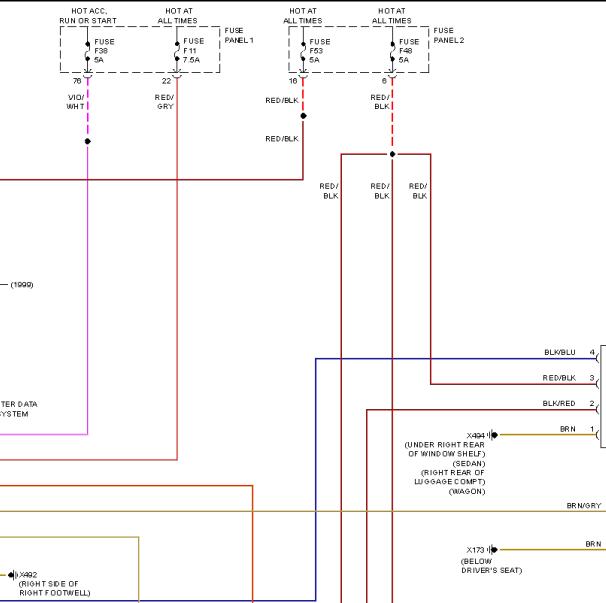Click the 'RED/BLK' label at pin 3
Viewport: 606px width, 603px height.
[559, 378]
